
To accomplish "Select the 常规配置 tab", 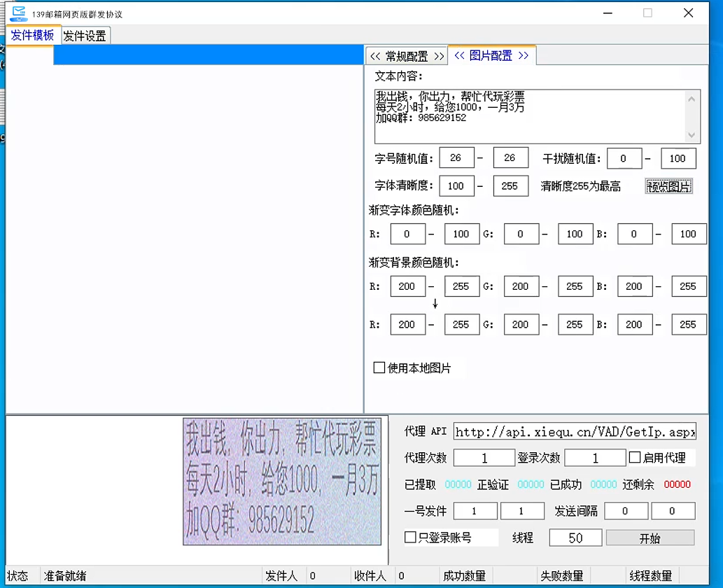I will point(407,56).
